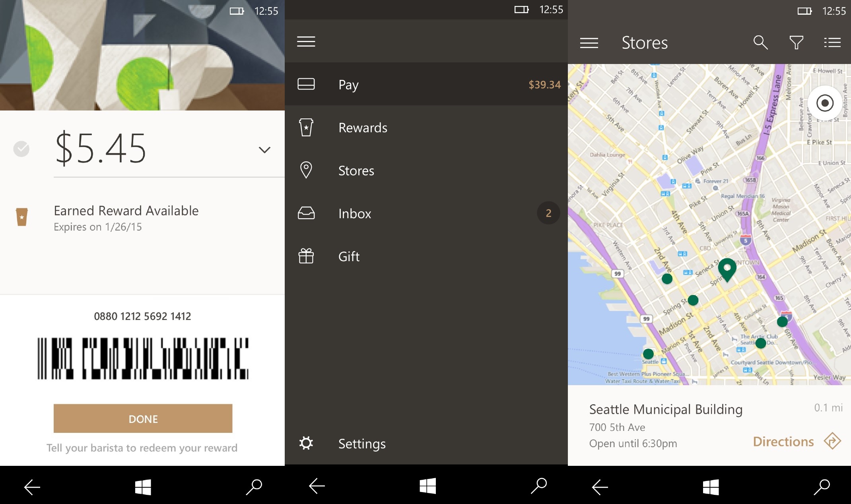Click the Rewards icon in the menu
The height and width of the screenshot is (504, 851).
[307, 127]
